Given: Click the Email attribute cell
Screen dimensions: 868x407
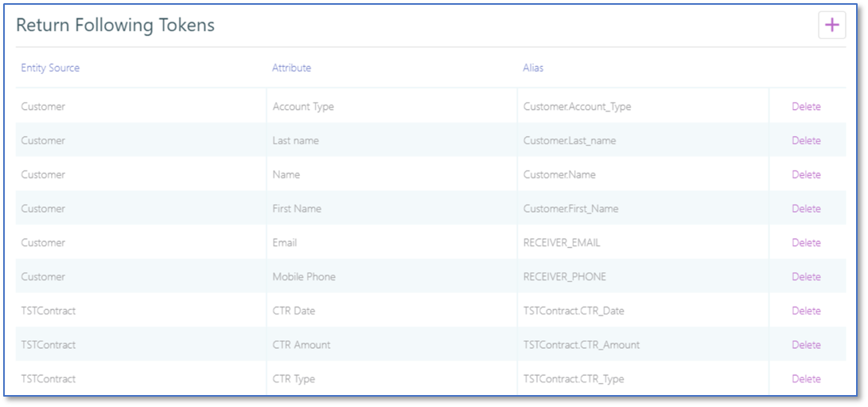Looking at the screenshot, I should point(284,243).
